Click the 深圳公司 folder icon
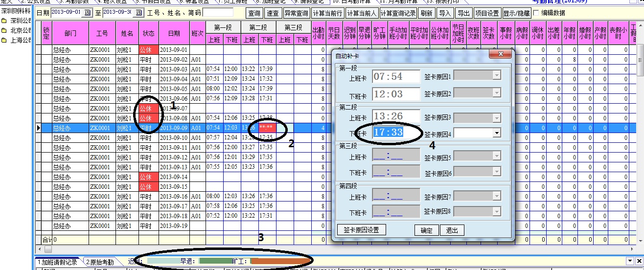 pos(4,21)
